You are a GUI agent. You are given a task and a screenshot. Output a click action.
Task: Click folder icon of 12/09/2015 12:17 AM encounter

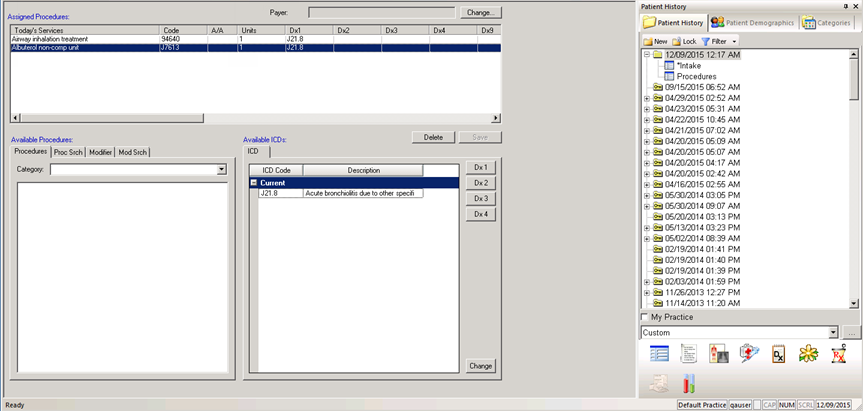[x=658, y=55]
